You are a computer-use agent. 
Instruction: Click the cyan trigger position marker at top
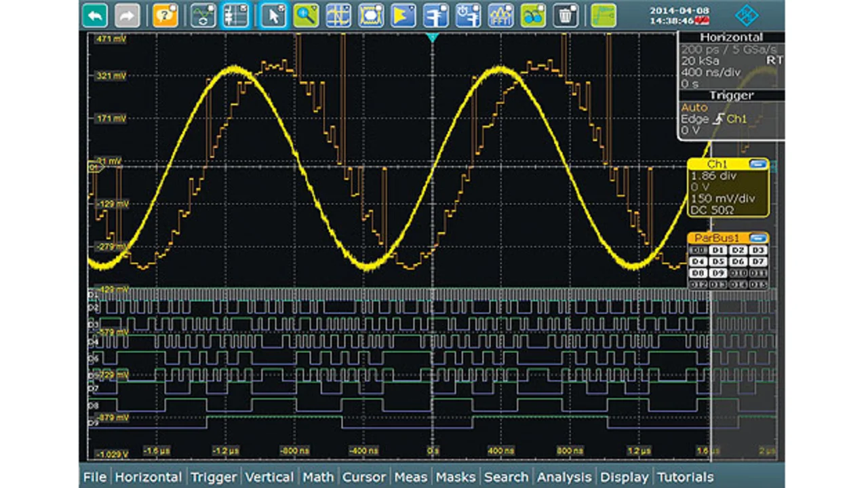433,37
